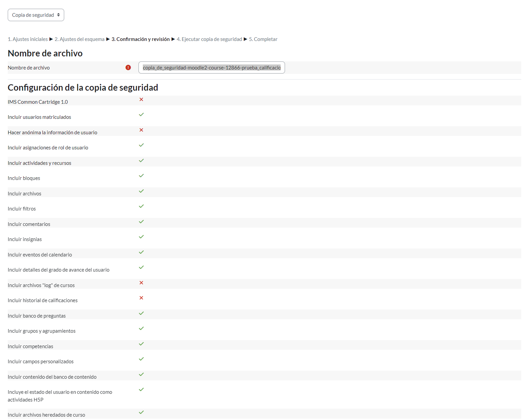Click red X beside Incluir historial de calificaciones
The image size is (528, 420).
(x=141, y=298)
